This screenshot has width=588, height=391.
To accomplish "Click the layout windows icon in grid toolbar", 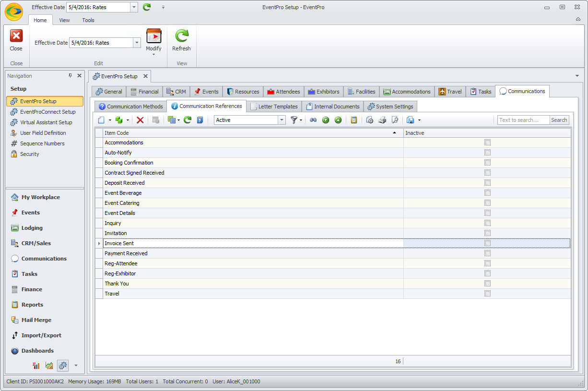I will 172,120.
